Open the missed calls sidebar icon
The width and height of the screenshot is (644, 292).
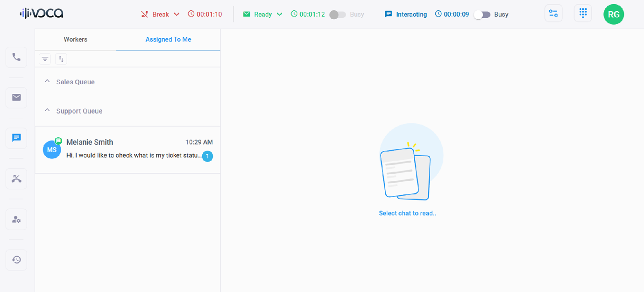[x=16, y=178]
